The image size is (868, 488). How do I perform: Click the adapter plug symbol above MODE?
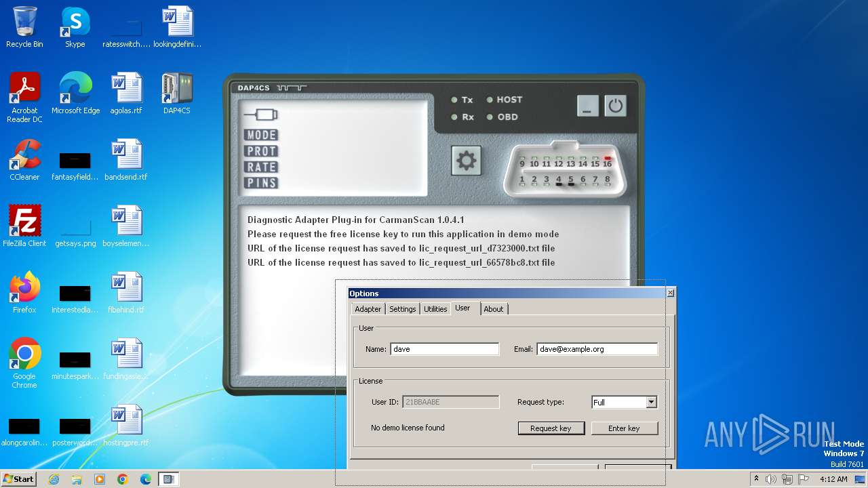(261, 115)
